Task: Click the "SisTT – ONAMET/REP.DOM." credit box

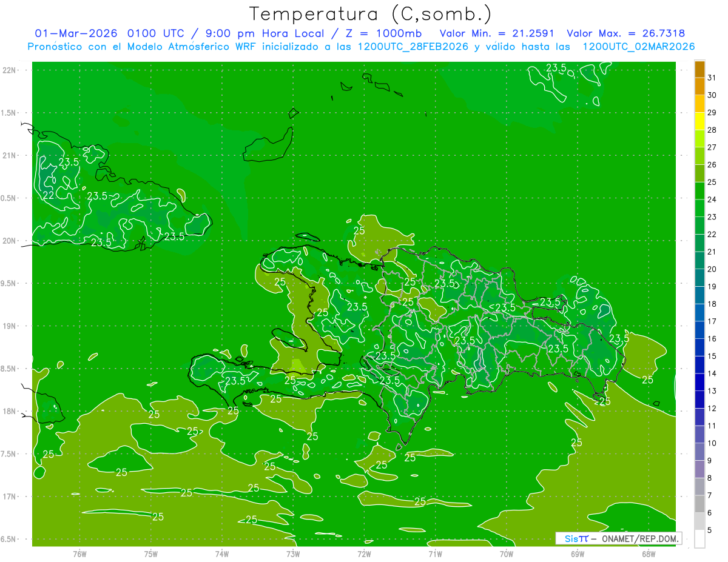Action: (x=618, y=538)
